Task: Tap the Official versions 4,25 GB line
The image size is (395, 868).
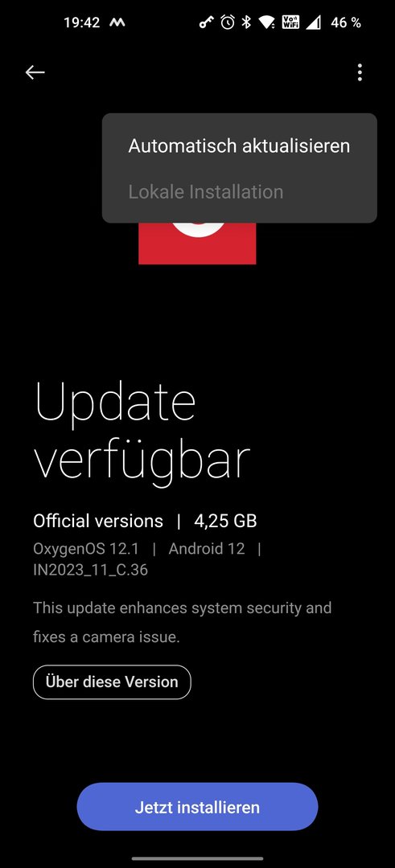Action: tap(145, 521)
